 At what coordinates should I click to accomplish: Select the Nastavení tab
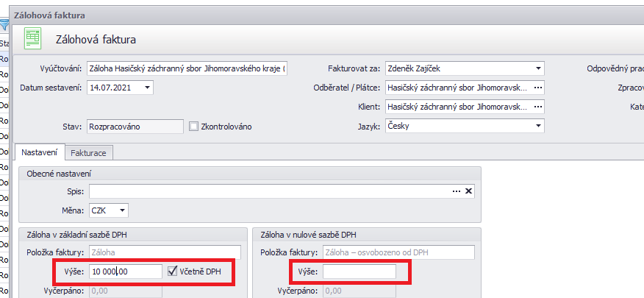point(40,153)
